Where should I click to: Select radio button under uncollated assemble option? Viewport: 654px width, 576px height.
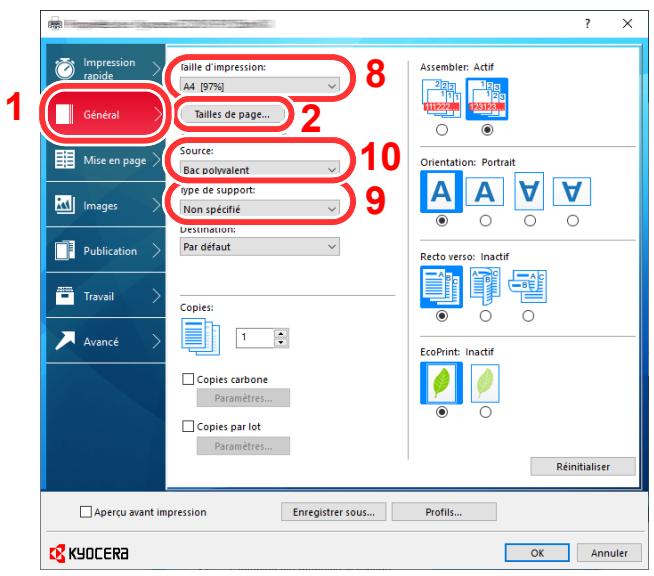click(x=442, y=130)
